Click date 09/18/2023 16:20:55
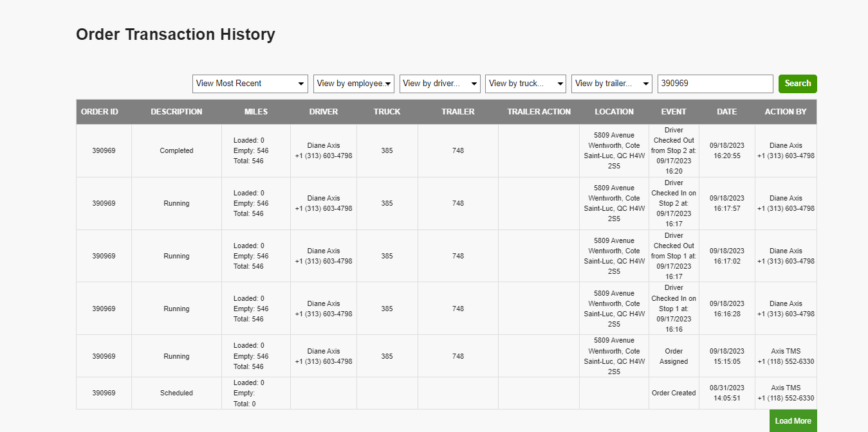The height and width of the screenshot is (432, 868). tap(727, 151)
